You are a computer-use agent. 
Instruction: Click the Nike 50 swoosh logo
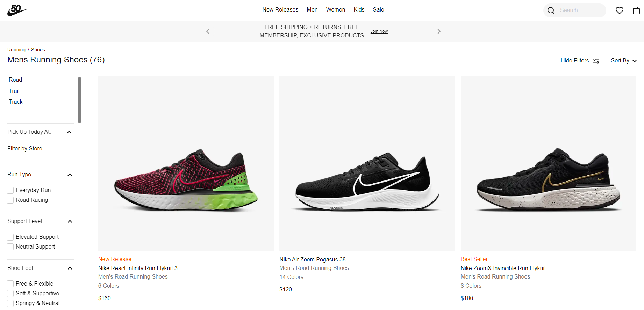17,10
